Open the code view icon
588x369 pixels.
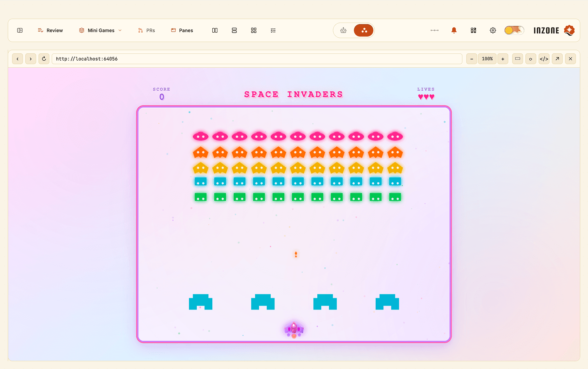(x=544, y=59)
